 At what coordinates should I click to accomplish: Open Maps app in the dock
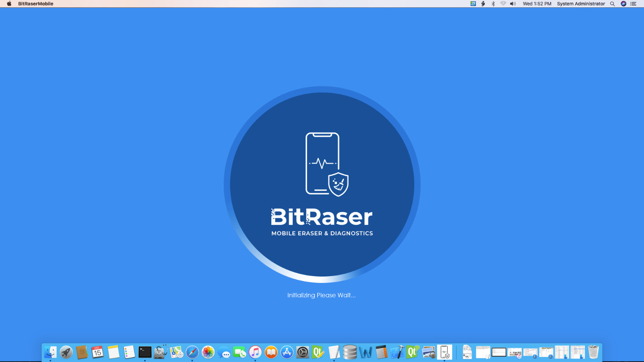(177, 352)
